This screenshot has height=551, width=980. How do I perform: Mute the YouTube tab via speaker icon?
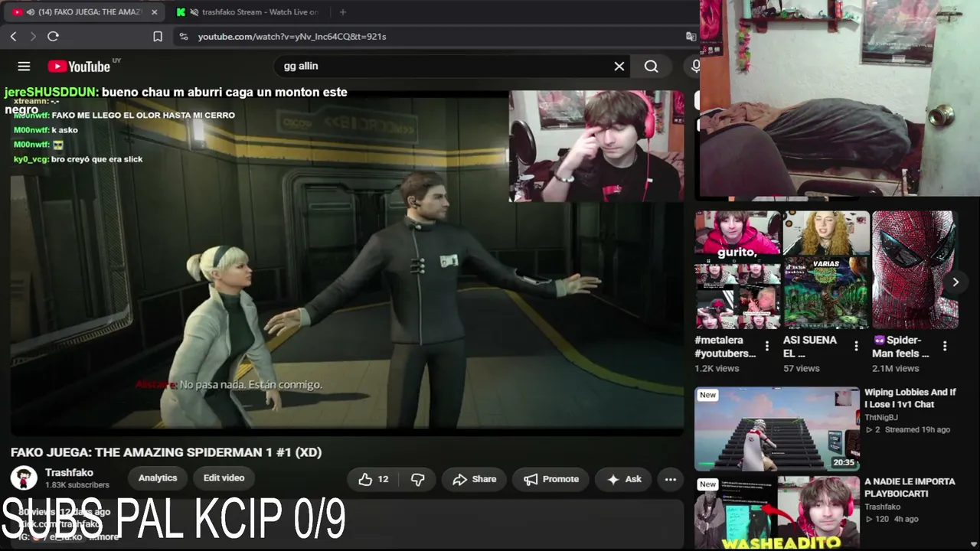[31, 12]
